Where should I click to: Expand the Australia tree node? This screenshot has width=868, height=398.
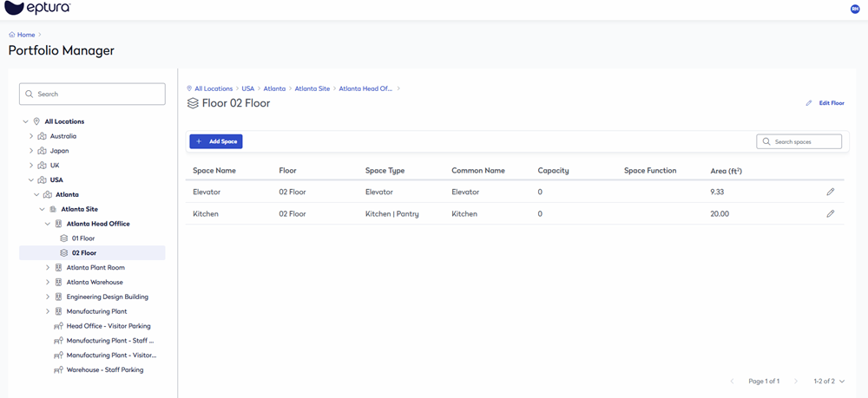click(31, 136)
